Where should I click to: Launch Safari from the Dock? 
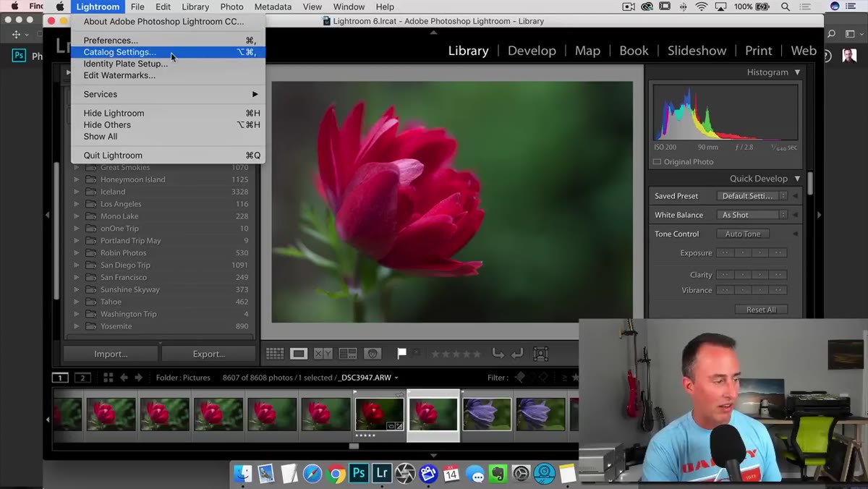[x=312, y=474]
